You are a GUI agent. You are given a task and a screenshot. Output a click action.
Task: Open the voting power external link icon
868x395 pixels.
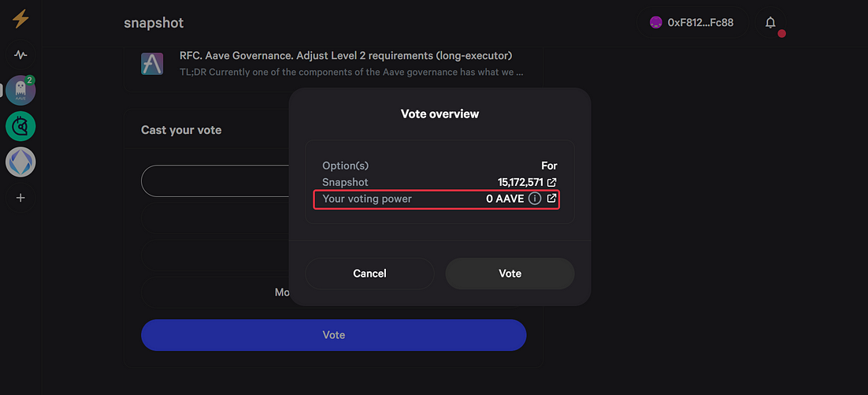coord(551,199)
